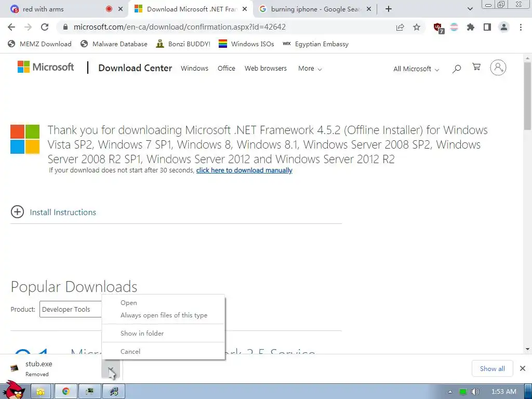This screenshot has height=399, width=532.
Task: Open the Windows navigation link
Action: click(x=194, y=69)
